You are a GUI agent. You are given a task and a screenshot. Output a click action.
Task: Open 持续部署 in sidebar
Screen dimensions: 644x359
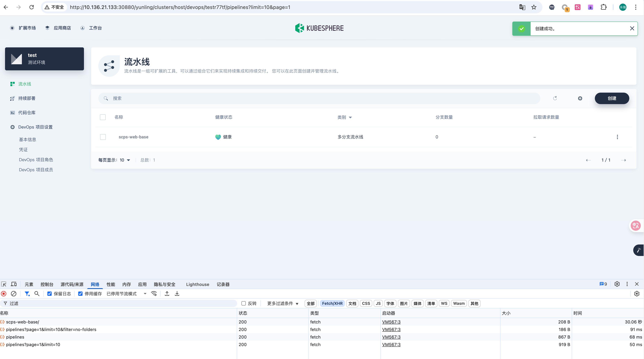coord(27,98)
